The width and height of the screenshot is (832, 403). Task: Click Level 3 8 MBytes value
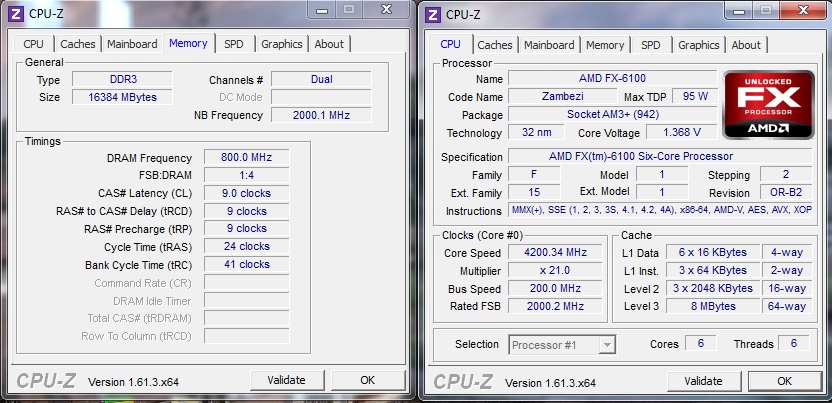tap(713, 306)
